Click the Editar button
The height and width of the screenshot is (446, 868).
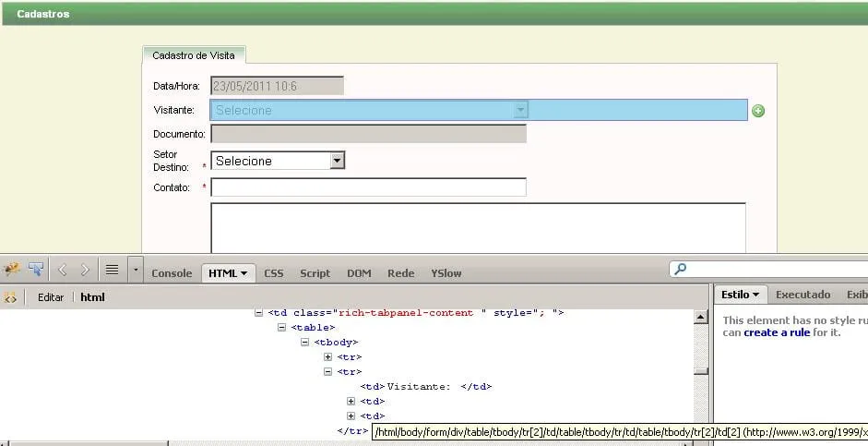(51, 297)
